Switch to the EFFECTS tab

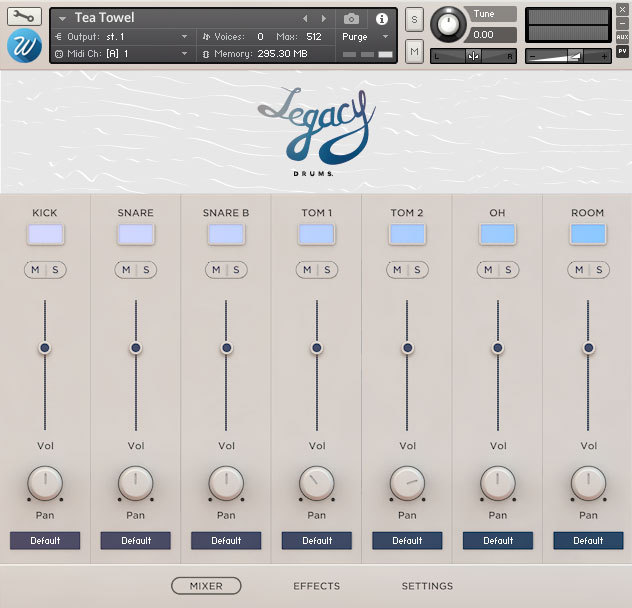pyautogui.click(x=316, y=586)
